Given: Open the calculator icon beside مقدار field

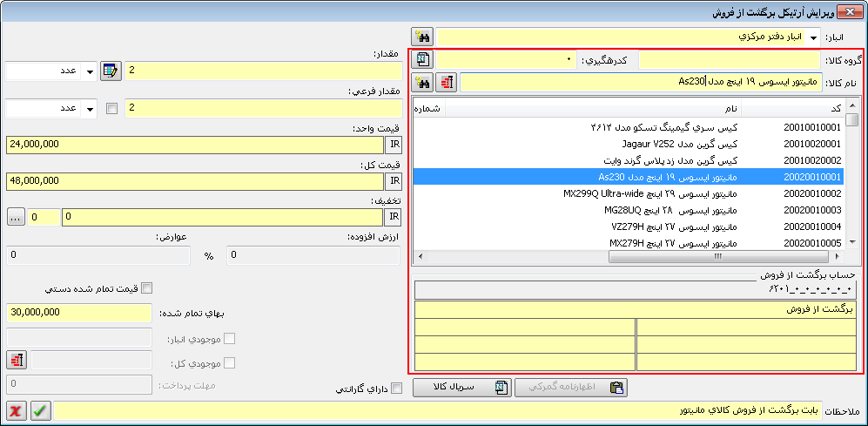Looking at the screenshot, I should coord(111,71).
